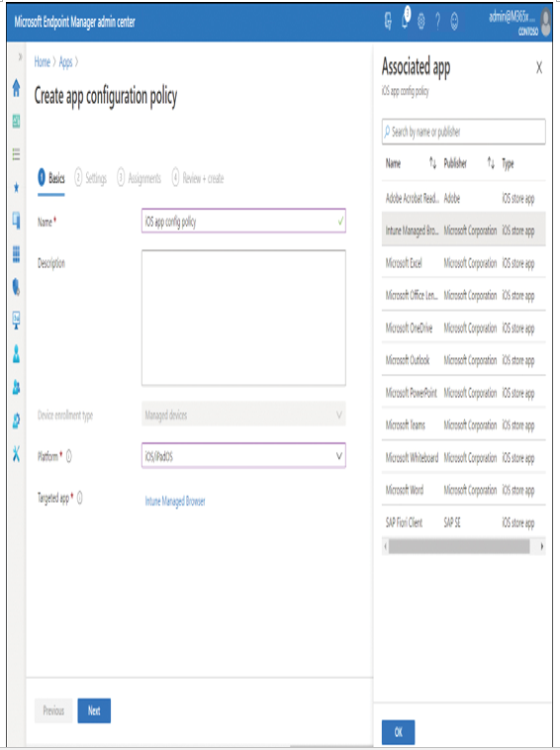
Task: Go to Home breadcrumb link
Action: tap(43, 61)
